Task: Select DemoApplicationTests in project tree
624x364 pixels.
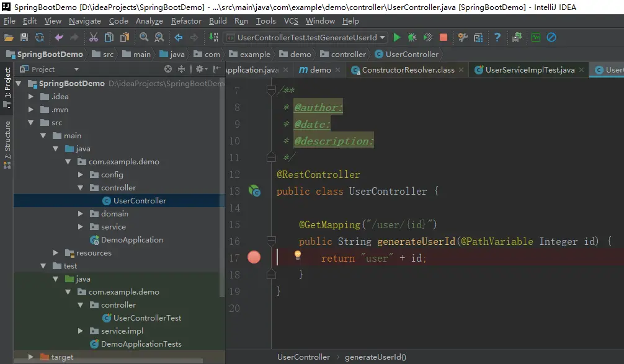Action: 141,344
